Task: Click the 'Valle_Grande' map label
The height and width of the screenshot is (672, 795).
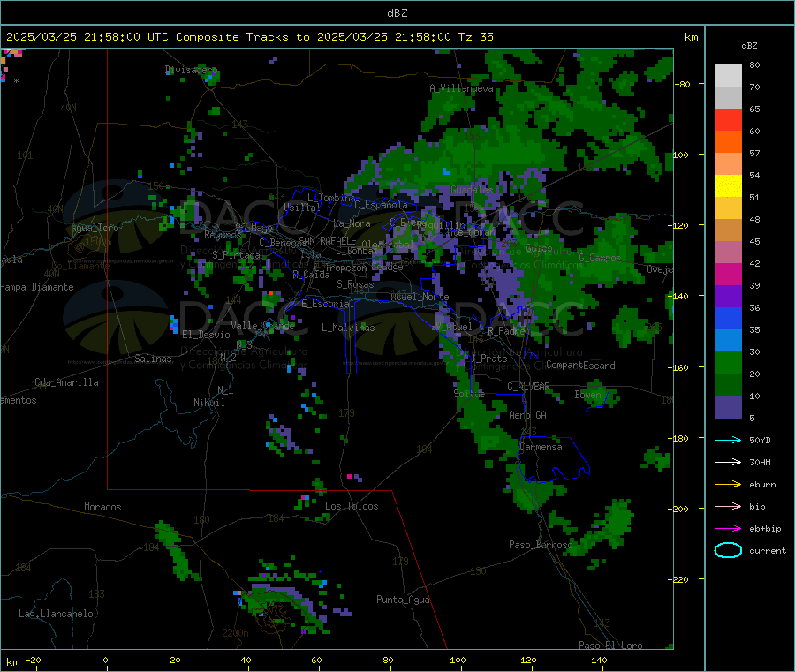Action: (x=262, y=326)
